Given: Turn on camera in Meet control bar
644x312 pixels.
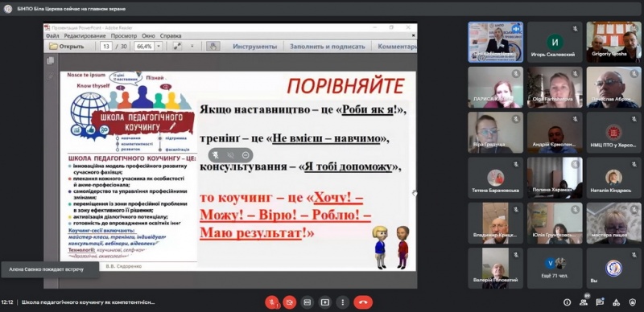Looking at the screenshot, I should tap(290, 302).
